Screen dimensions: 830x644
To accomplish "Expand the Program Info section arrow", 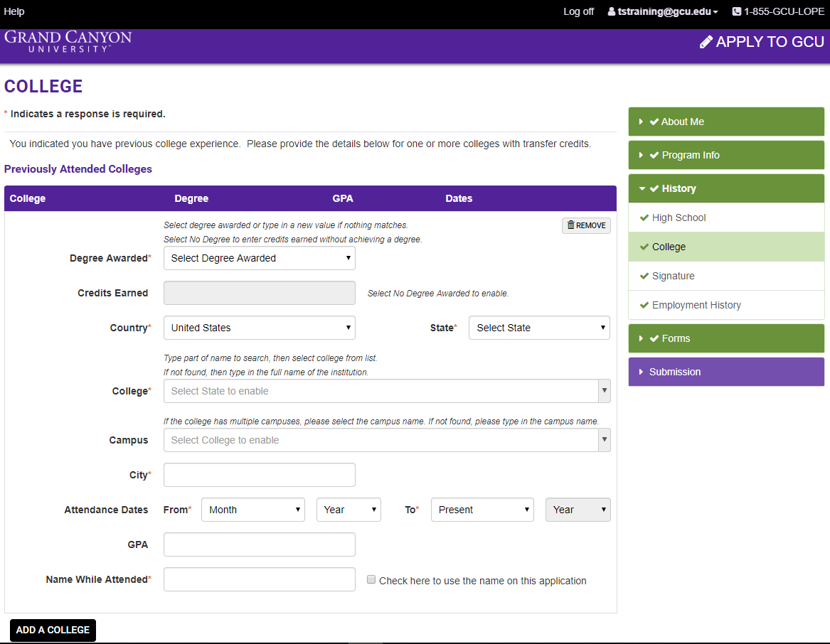I will pos(641,155).
